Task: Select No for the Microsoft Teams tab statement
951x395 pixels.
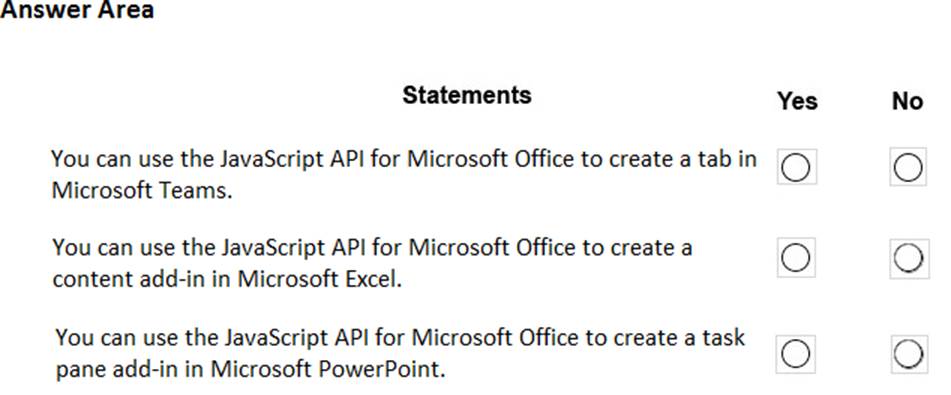Action: pos(908,167)
